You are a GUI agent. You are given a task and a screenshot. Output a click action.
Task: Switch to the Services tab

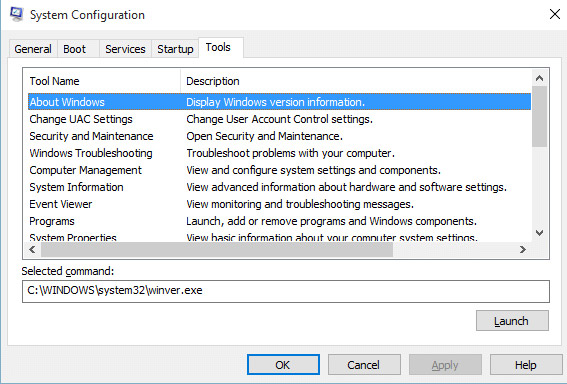click(125, 49)
